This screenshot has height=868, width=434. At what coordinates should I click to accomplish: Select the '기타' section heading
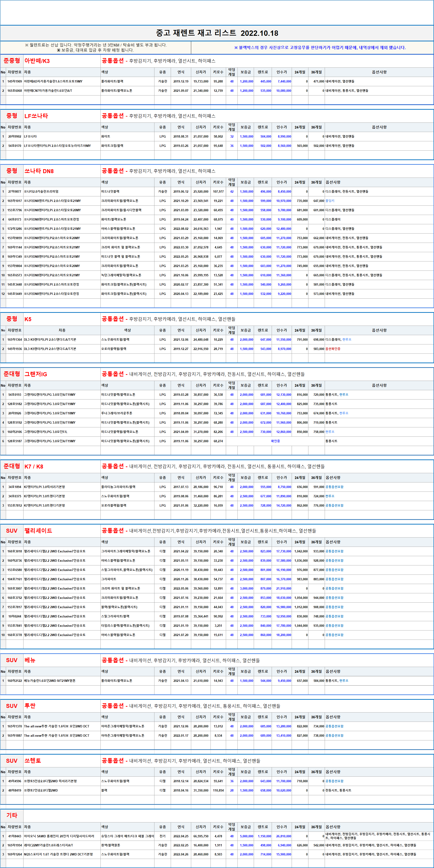tap(12, 815)
